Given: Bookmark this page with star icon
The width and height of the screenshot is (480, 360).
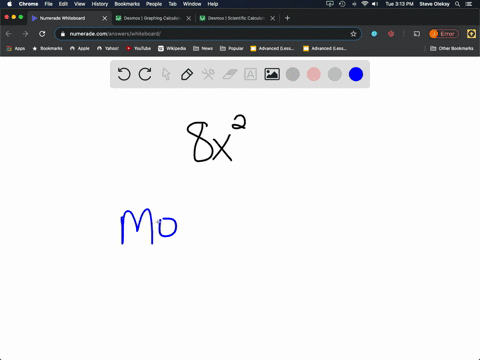Looking at the screenshot, I should pos(353,34).
